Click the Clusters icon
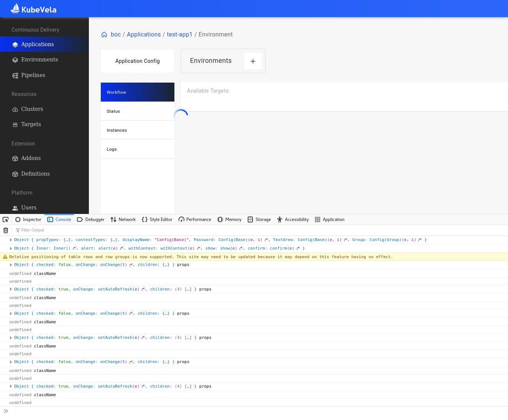This screenshot has width=508, height=420. point(15,109)
